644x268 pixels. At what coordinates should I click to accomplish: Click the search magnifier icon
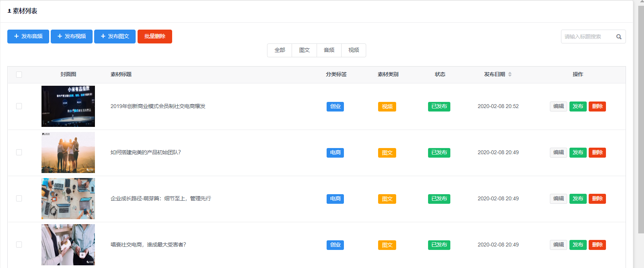pos(619,37)
